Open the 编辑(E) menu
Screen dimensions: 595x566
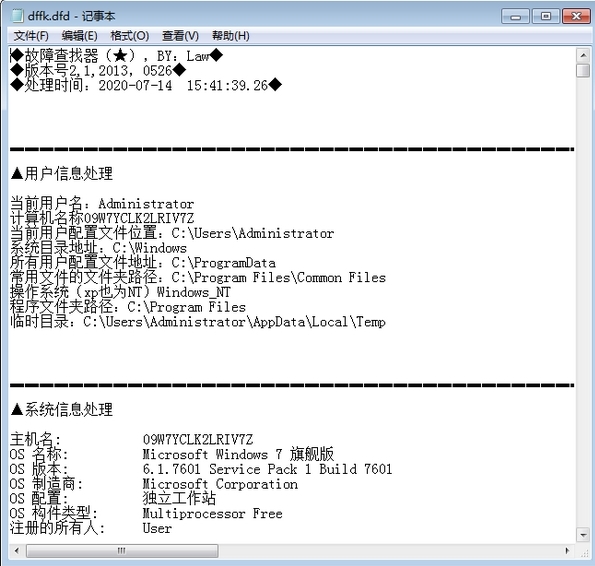[x=79, y=36]
